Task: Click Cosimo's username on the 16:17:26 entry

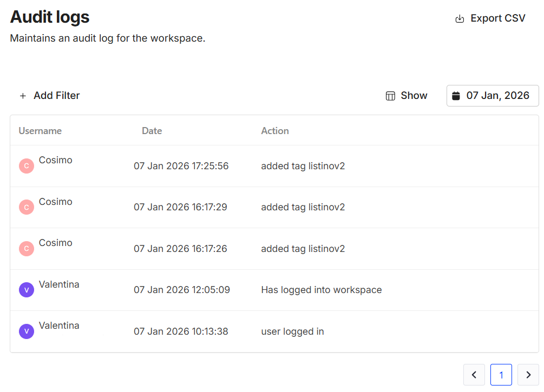Action: click(x=55, y=243)
